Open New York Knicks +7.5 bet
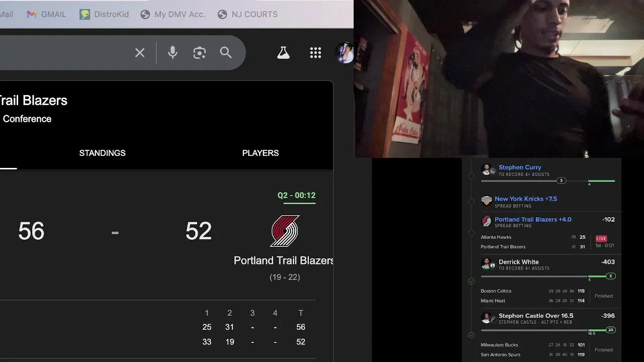 (x=526, y=199)
